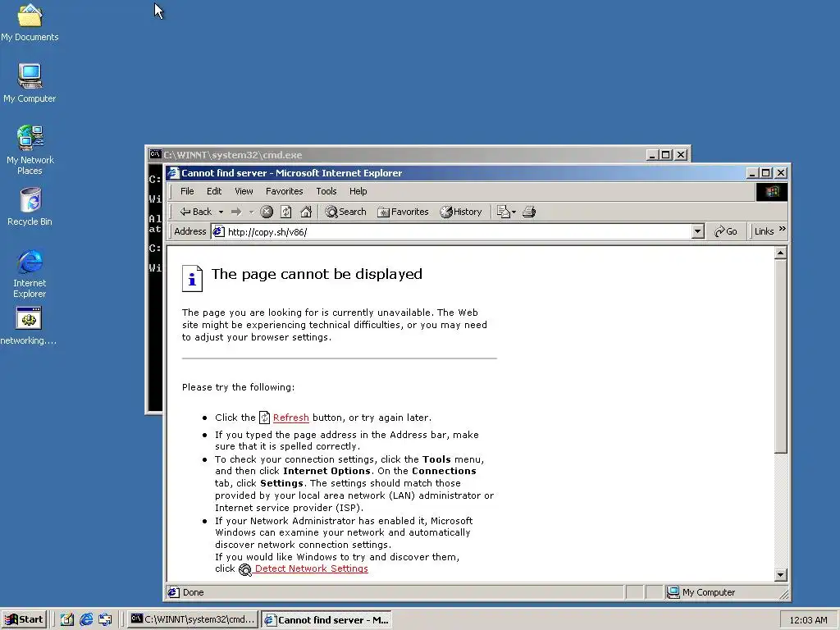This screenshot has height=630, width=840.
Task: Switch to cmd.exe taskbar button
Action: (x=193, y=620)
